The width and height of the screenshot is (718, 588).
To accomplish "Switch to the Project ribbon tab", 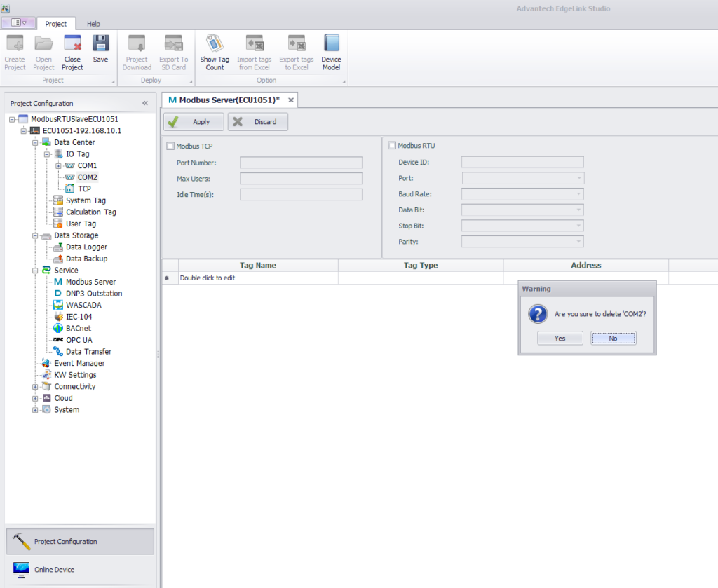I will pos(56,24).
